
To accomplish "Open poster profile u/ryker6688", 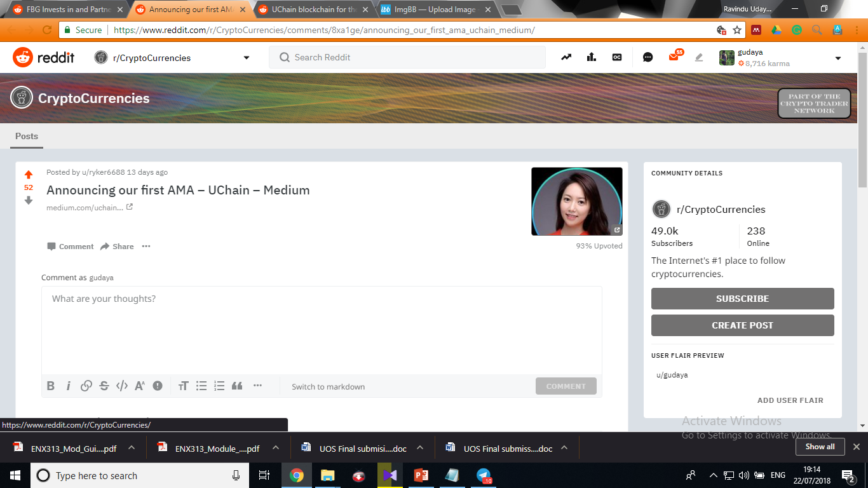I will coord(104,172).
